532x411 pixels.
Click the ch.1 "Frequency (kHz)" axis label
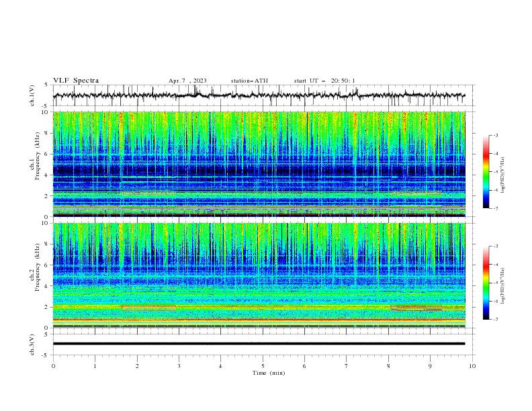pyautogui.click(x=38, y=156)
